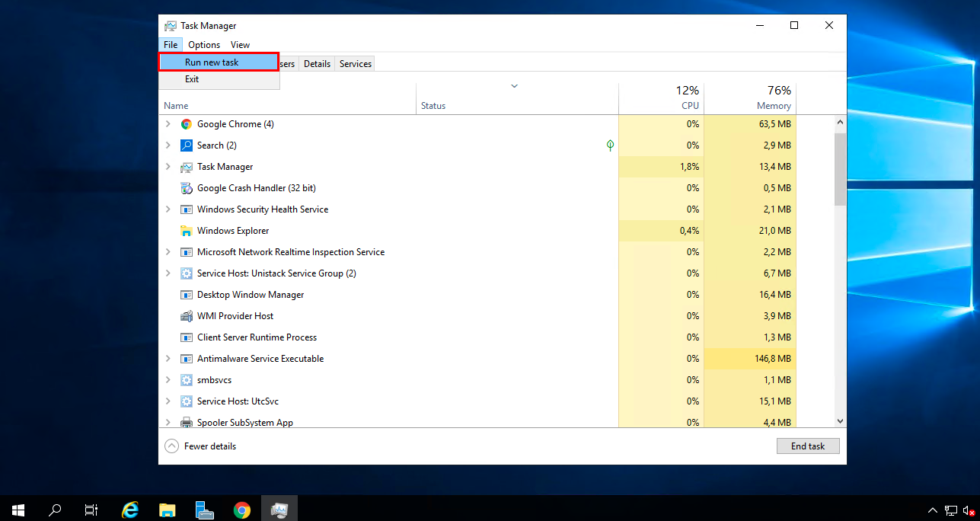Click the Task Manager taskbar button
This screenshot has width=980, height=521.
[279, 510]
